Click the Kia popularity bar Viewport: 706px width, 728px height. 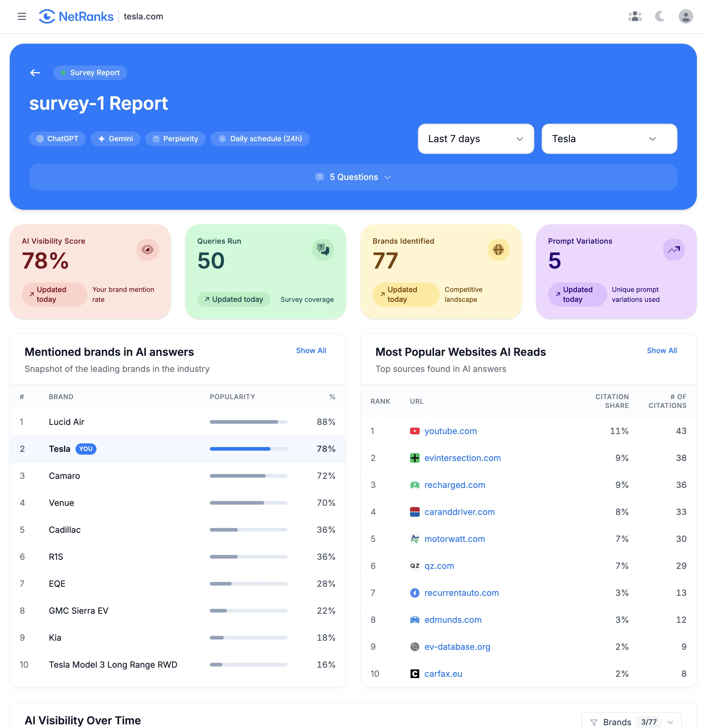(x=249, y=638)
